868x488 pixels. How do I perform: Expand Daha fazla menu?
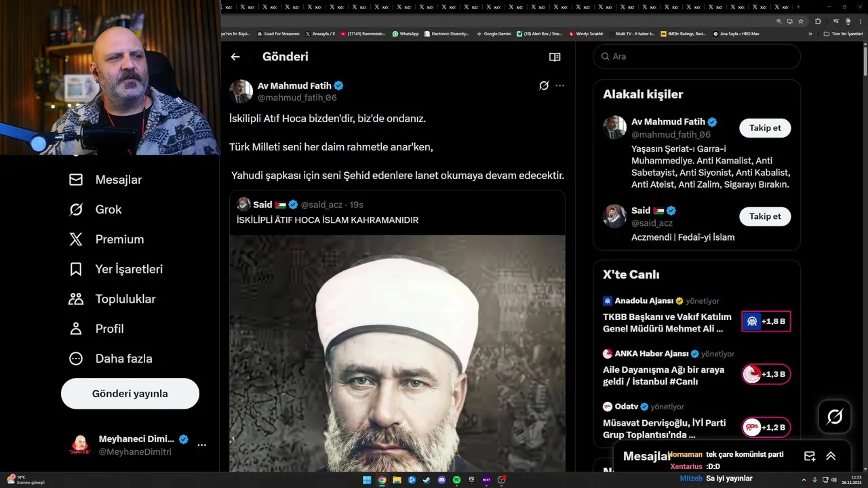click(x=111, y=359)
